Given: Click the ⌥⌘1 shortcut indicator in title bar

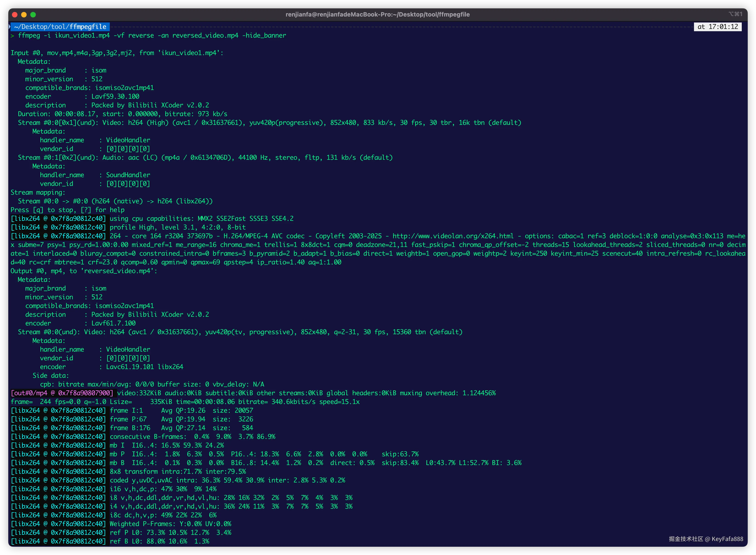Looking at the screenshot, I should tap(735, 14).
